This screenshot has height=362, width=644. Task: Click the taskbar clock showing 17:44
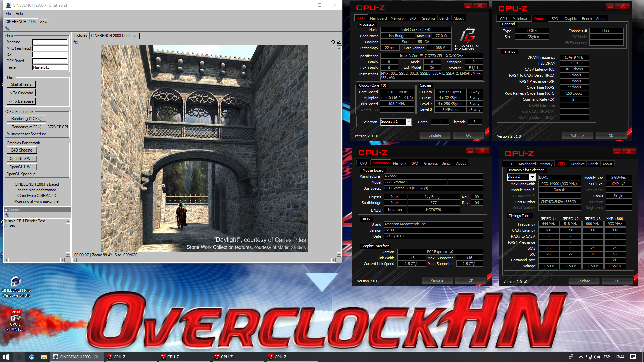(x=620, y=357)
